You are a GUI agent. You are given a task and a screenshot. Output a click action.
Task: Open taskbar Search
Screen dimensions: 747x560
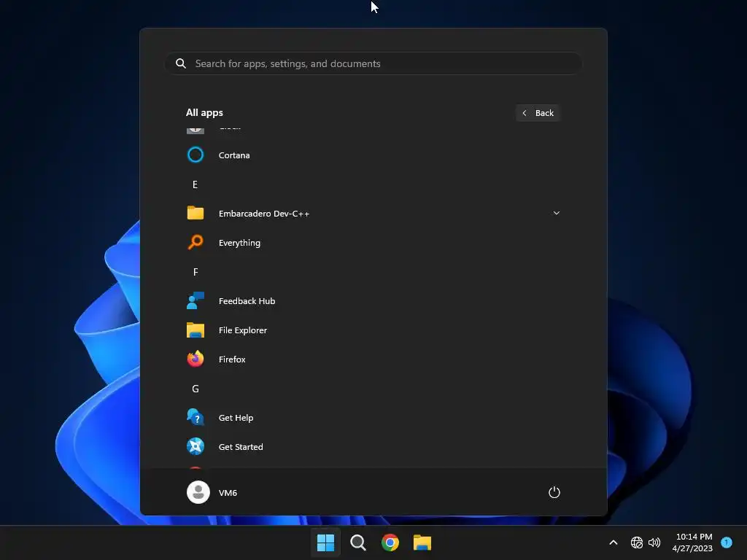[x=357, y=542]
